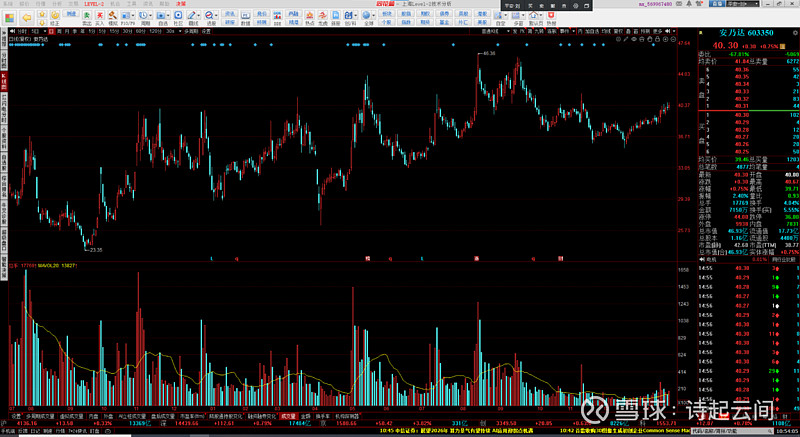Open the 5日 dropdown arrow

tap(45, 31)
